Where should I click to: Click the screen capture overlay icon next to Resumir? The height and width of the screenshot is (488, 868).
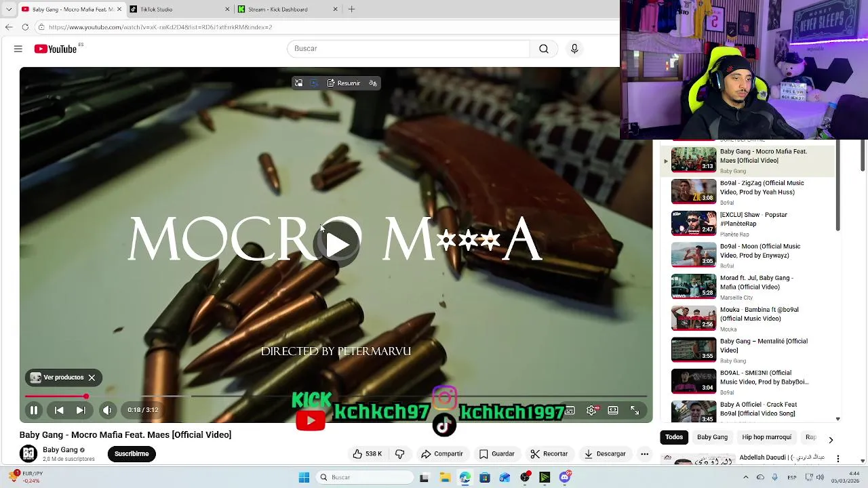point(314,83)
